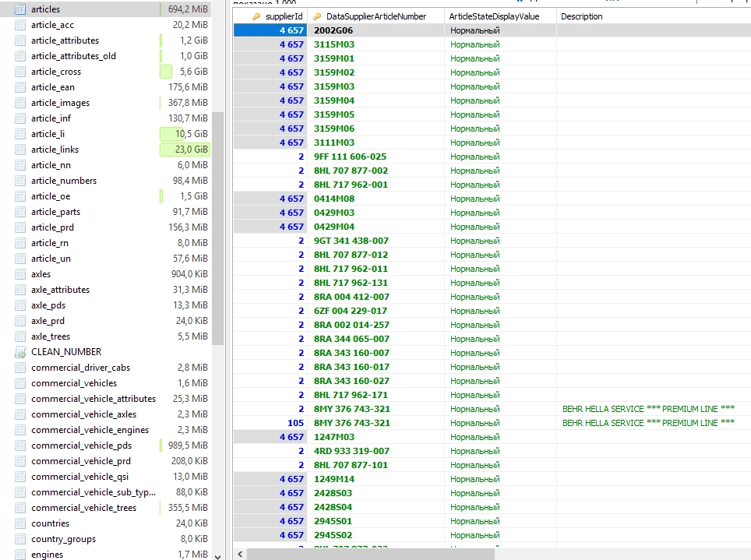The height and width of the screenshot is (560, 751).
Task: Open the commercial_vehicle_attributes table
Action: [x=93, y=399]
